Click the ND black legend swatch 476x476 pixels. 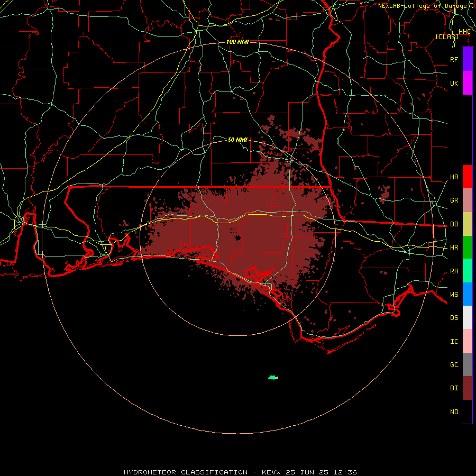coord(467,411)
